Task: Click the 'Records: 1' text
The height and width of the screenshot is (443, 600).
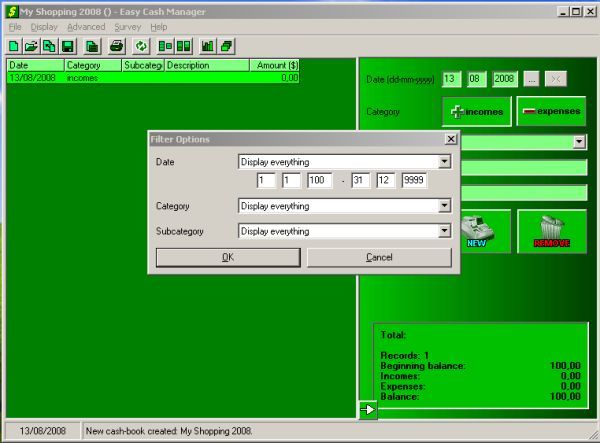Action: [404, 356]
